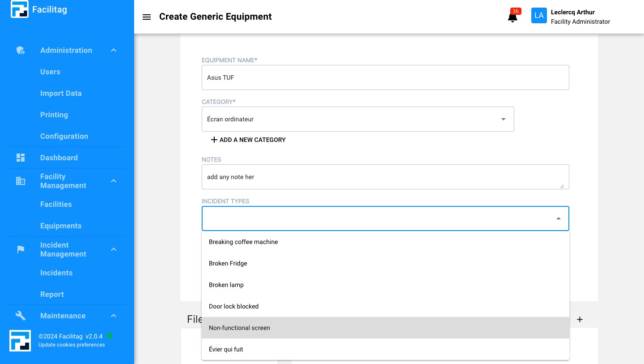Open the notifications bell
This screenshot has width=644, height=364.
(x=513, y=17)
